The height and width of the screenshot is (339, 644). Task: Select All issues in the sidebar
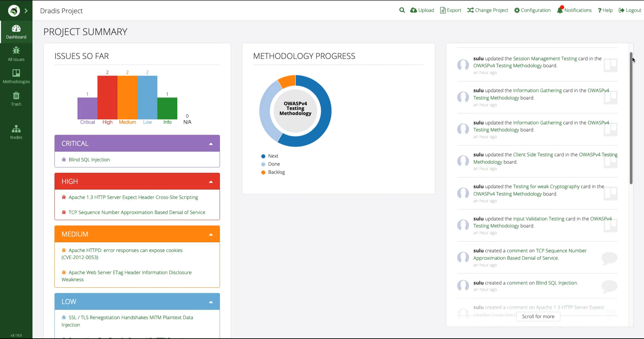[x=16, y=53]
